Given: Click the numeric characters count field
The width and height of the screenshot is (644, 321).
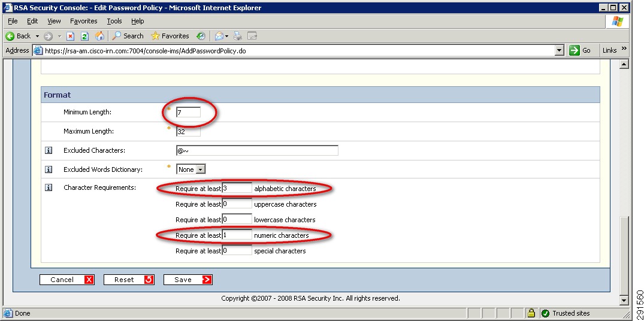Looking at the screenshot, I should click(x=237, y=235).
